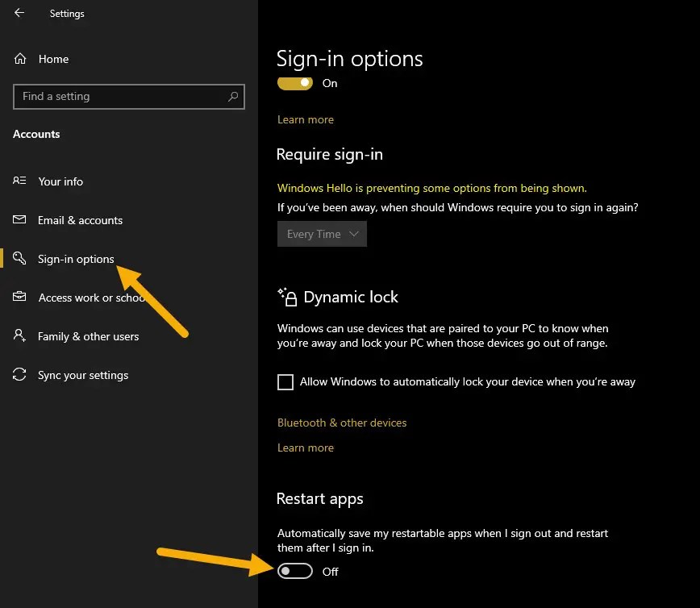The height and width of the screenshot is (608, 700).
Task: Click the Windows Hello warning text
Action: click(431, 188)
